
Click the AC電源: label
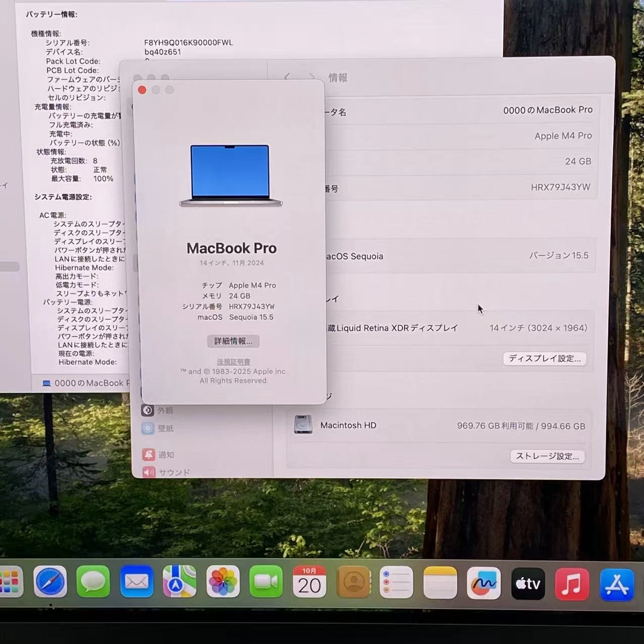pos(52,215)
